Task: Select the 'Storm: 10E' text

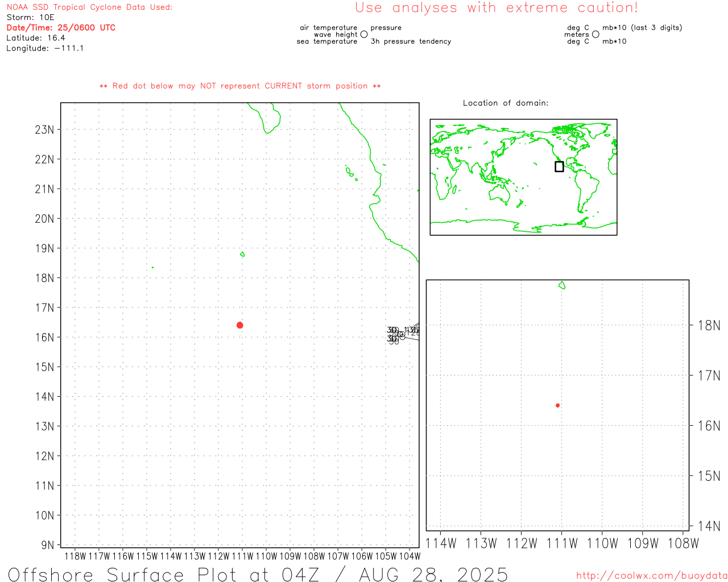Action: pos(30,18)
